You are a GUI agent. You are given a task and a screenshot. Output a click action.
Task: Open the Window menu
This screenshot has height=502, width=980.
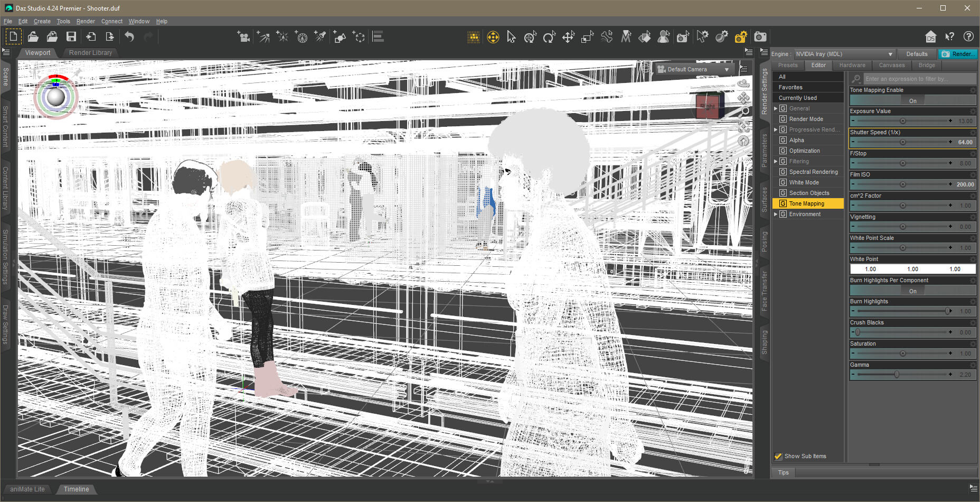coord(139,21)
